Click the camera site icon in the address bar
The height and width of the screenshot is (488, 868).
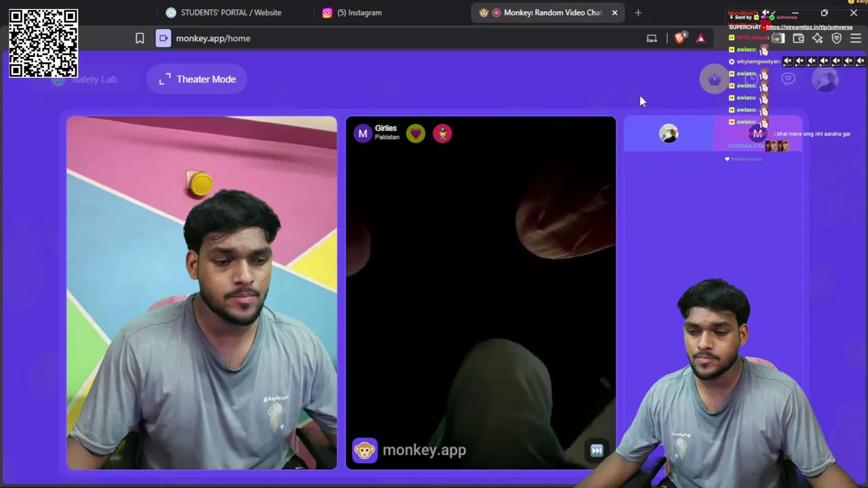coord(163,39)
